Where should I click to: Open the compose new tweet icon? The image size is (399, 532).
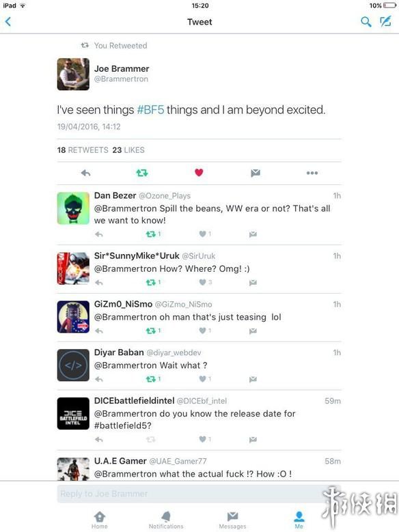click(385, 21)
